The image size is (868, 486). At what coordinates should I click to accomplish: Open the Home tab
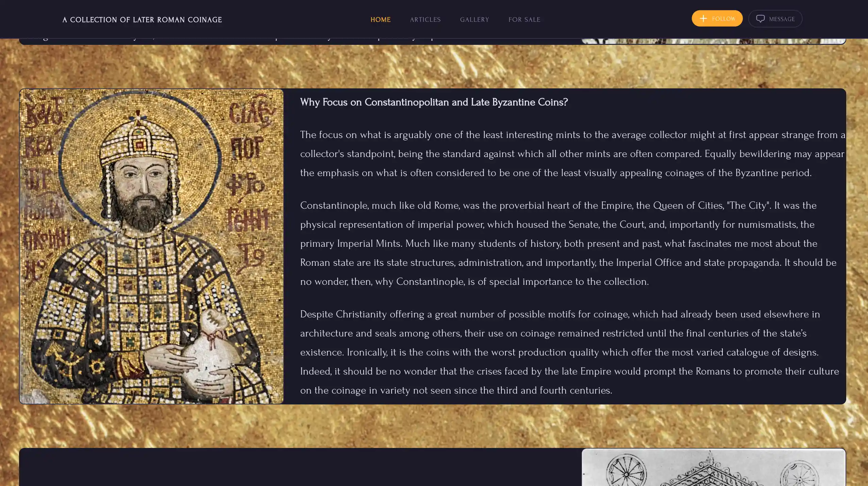pyautogui.click(x=380, y=20)
